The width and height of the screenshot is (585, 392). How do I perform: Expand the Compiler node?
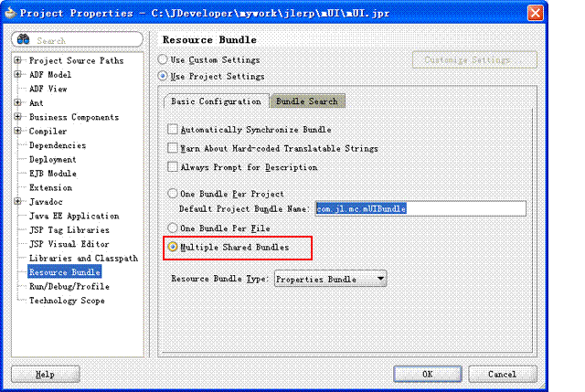click(17, 131)
